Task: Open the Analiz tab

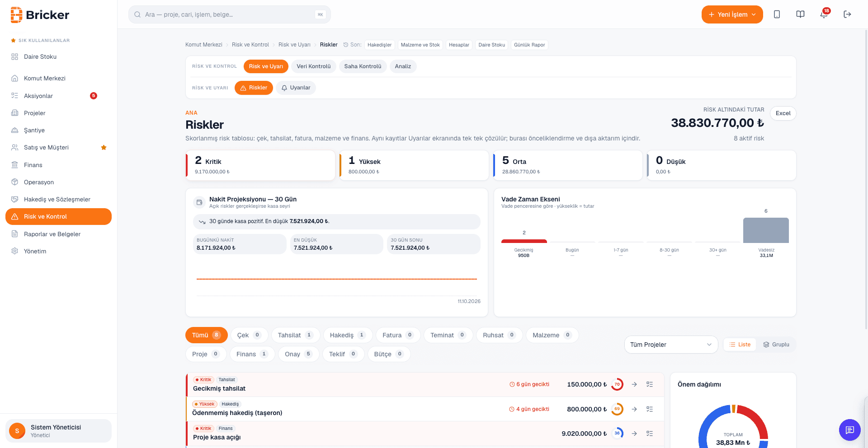Action: 403,66
